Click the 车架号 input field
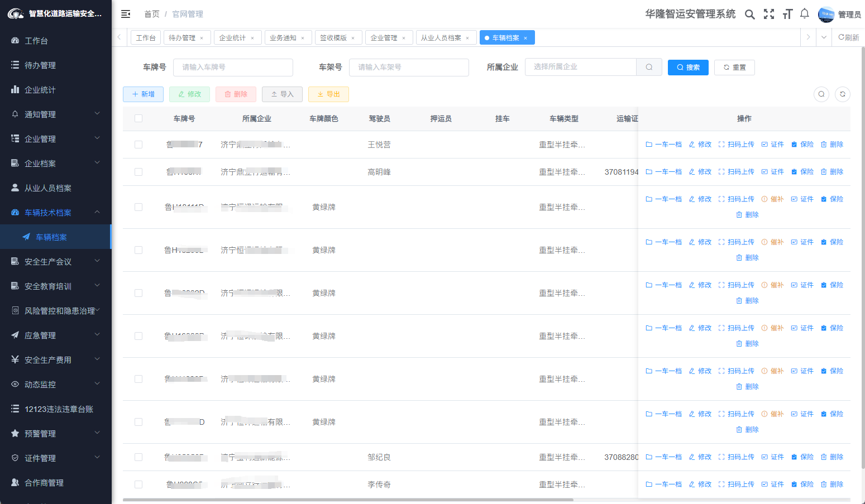865x504 pixels. click(409, 68)
